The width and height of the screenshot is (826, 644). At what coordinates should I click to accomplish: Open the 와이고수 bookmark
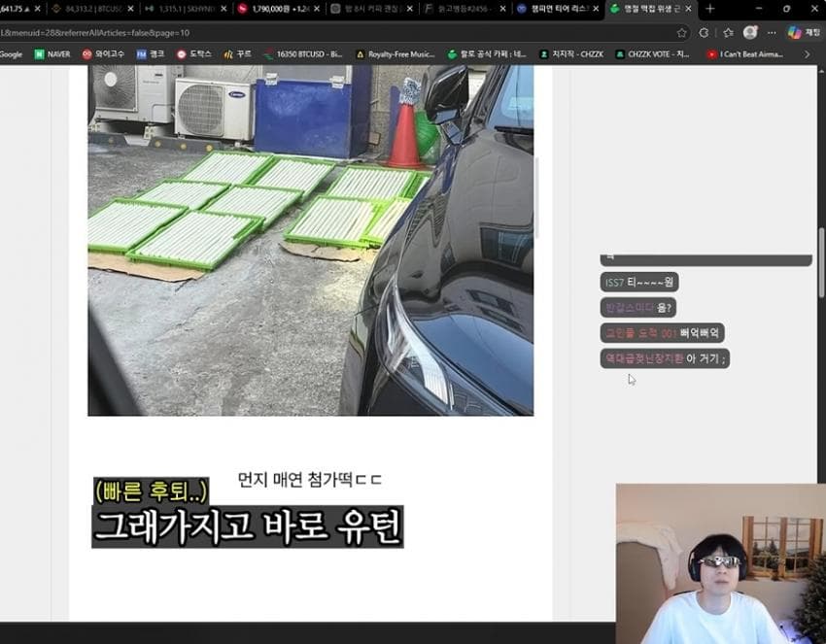click(x=103, y=54)
